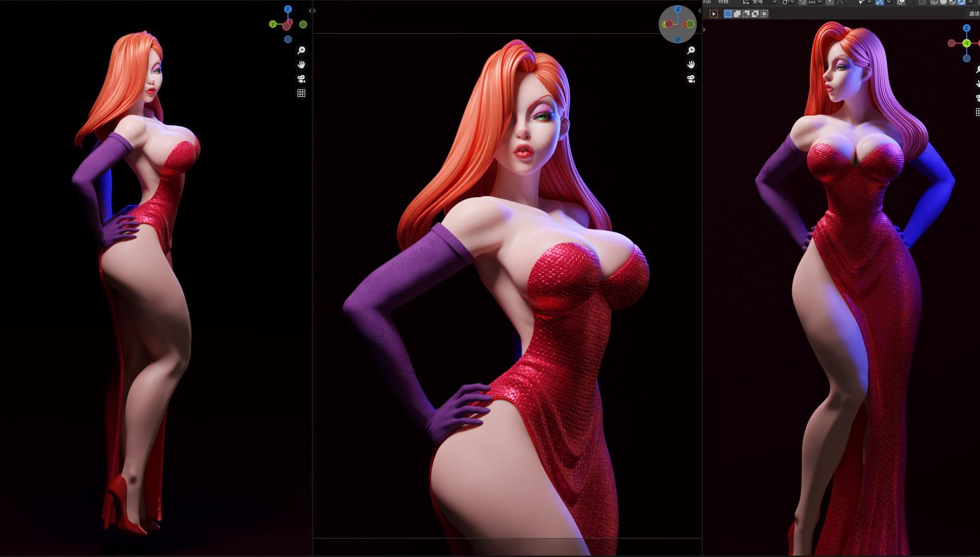Choose the Extend Selection mode
980x557 pixels.
point(737,14)
